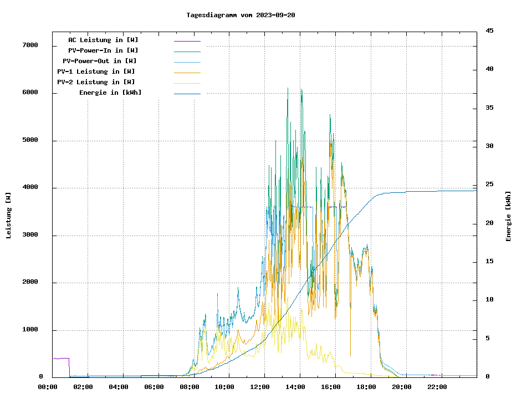The height and width of the screenshot is (399, 532).
Task: Click the 45 value on the energy axis
Action: tap(489, 30)
